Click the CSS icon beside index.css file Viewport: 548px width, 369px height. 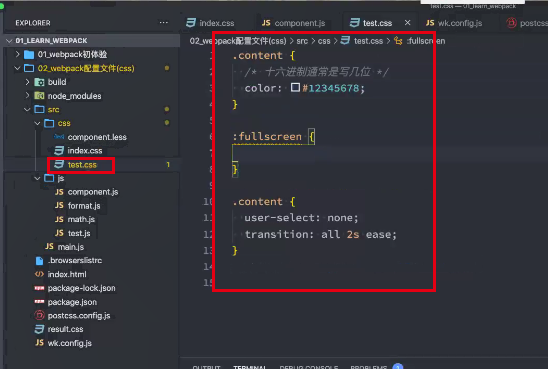tap(59, 151)
